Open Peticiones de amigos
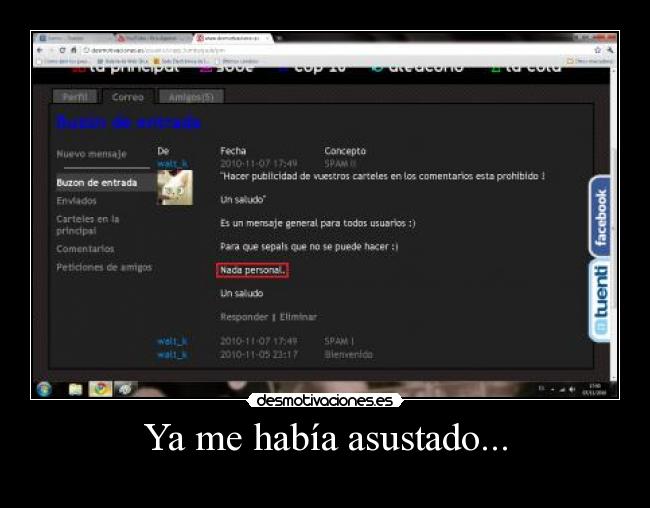The width and height of the screenshot is (650, 508). click(104, 267)
